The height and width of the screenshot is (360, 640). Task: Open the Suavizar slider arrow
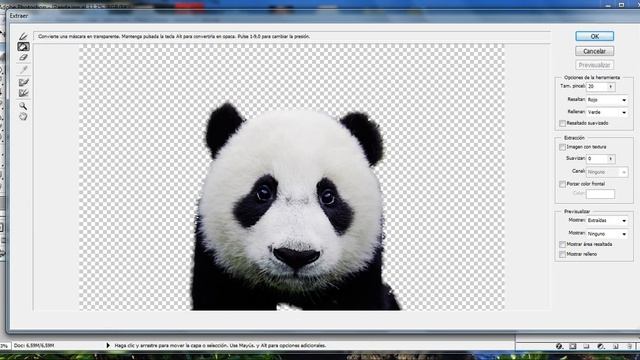pyautogui.click(x=611, y=159)
